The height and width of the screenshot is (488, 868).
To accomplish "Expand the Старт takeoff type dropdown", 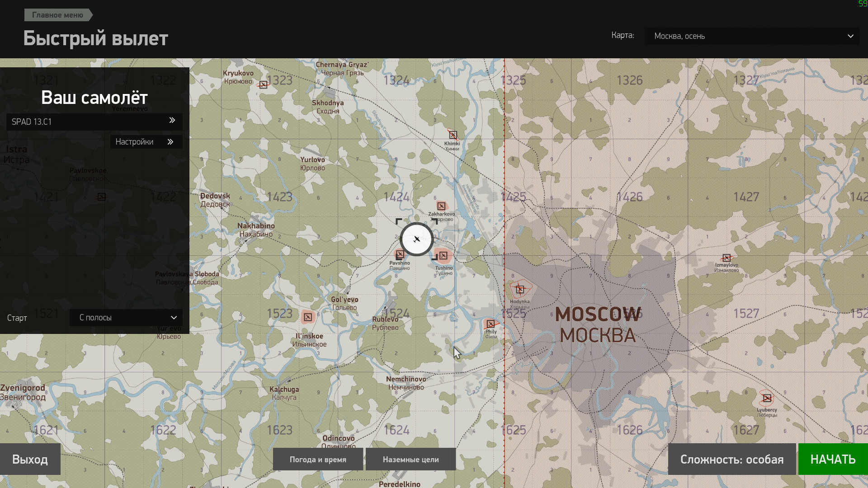I will pos(126,318).
